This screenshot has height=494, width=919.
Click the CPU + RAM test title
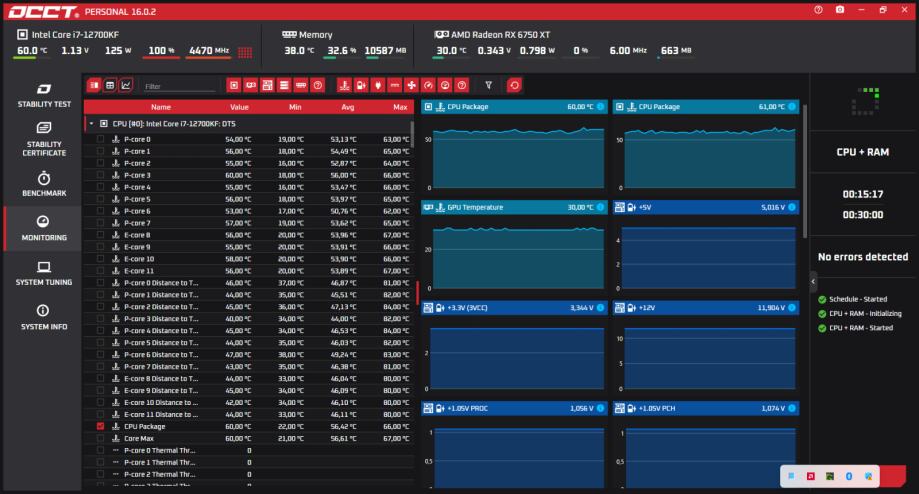point(862,152)
